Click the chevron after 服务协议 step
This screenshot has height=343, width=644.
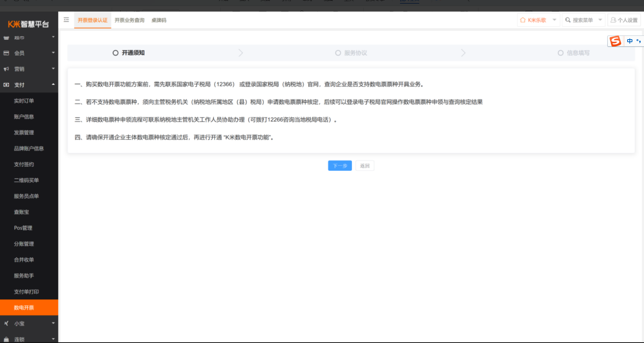[463, 53]
